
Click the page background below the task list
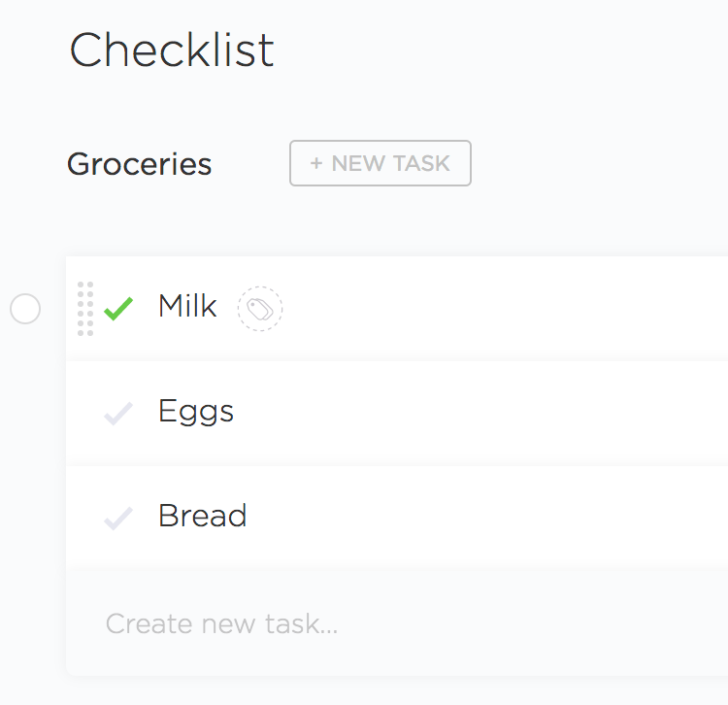388,691
